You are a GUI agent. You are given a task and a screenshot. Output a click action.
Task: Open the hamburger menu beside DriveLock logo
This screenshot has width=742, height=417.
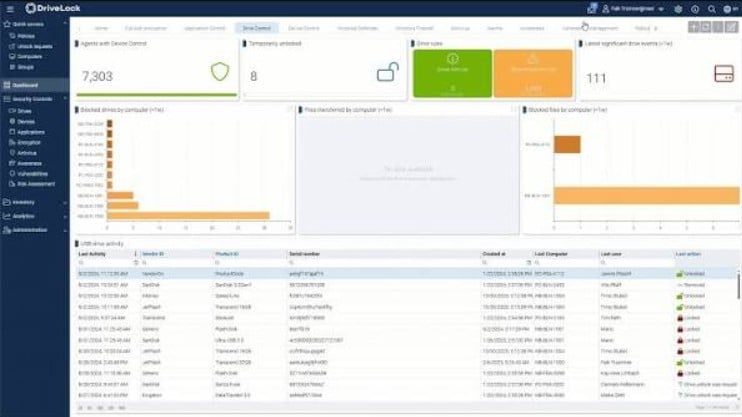click(x=10, y=9)
